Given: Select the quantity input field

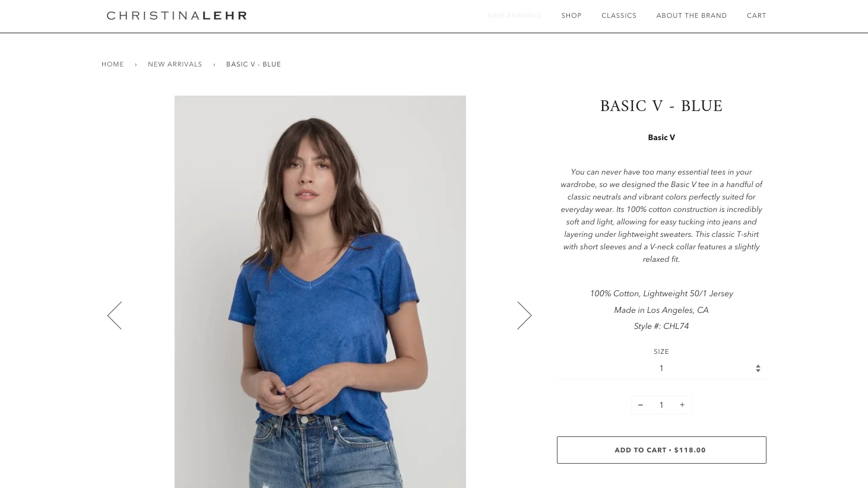Looking at the screenshot, I should pyautogui.click(x=661, y=405).
